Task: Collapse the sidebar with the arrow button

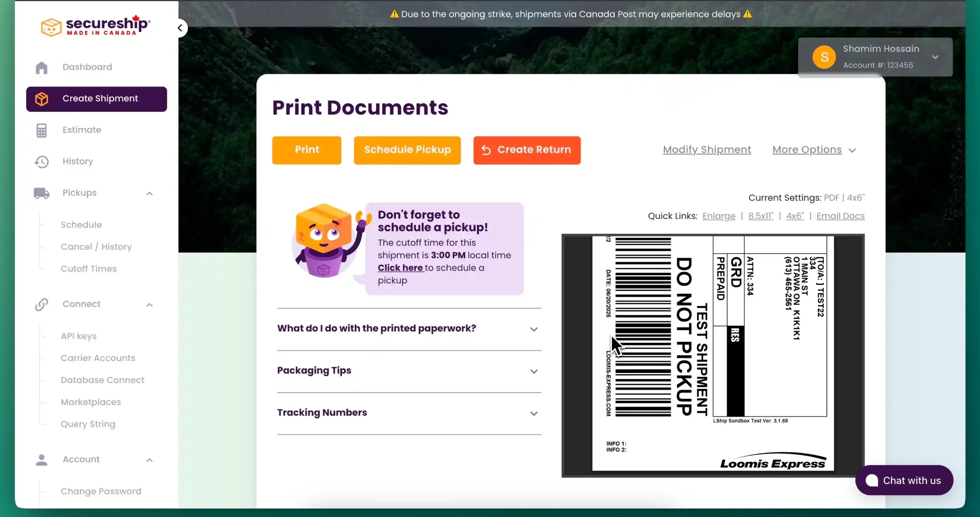Action: click(180, 28)
